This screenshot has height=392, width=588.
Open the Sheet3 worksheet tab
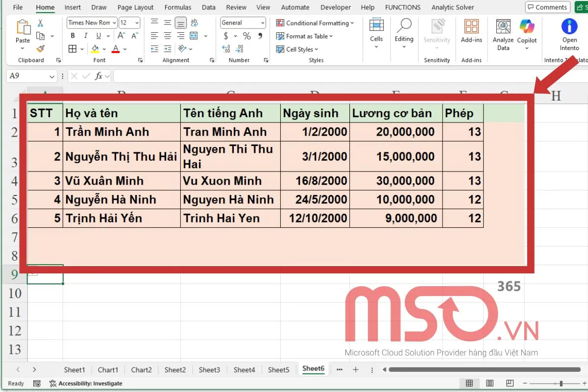(x=209, y=369)
